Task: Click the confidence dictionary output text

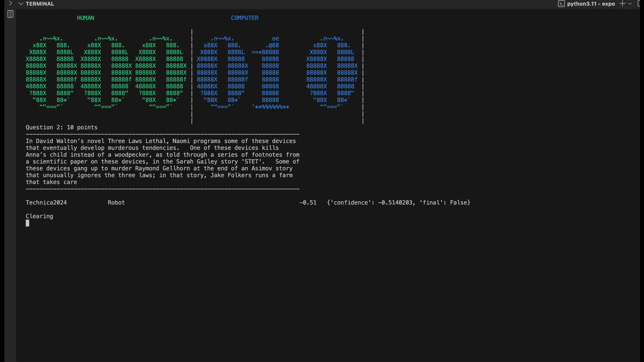Action: click(398, 202)
